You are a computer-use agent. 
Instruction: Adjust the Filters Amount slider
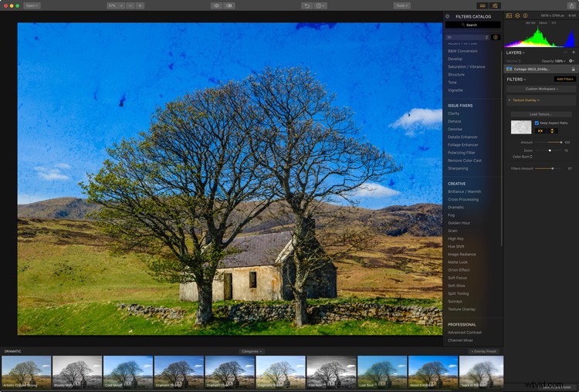click(x=549, y=168)
